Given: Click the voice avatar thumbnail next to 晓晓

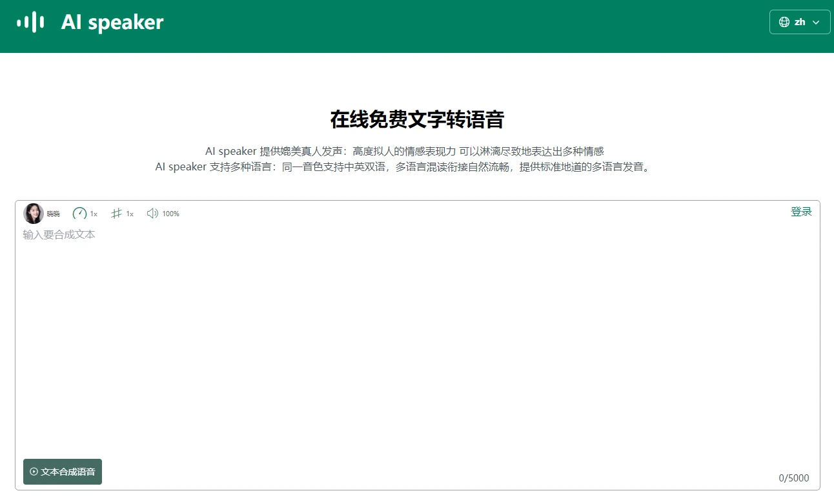Looking at the screenshot, I should point(34,214).
